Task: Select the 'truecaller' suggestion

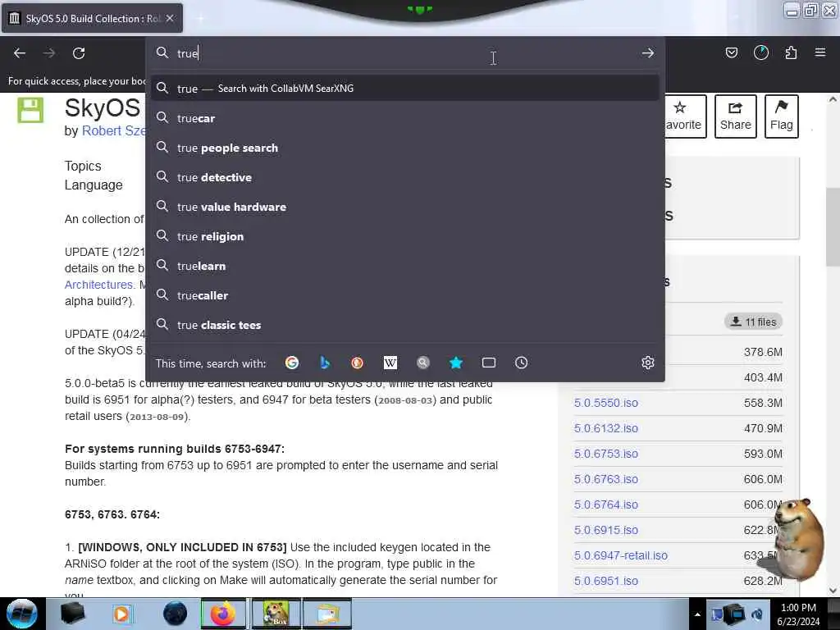Action: pos(404,295)
